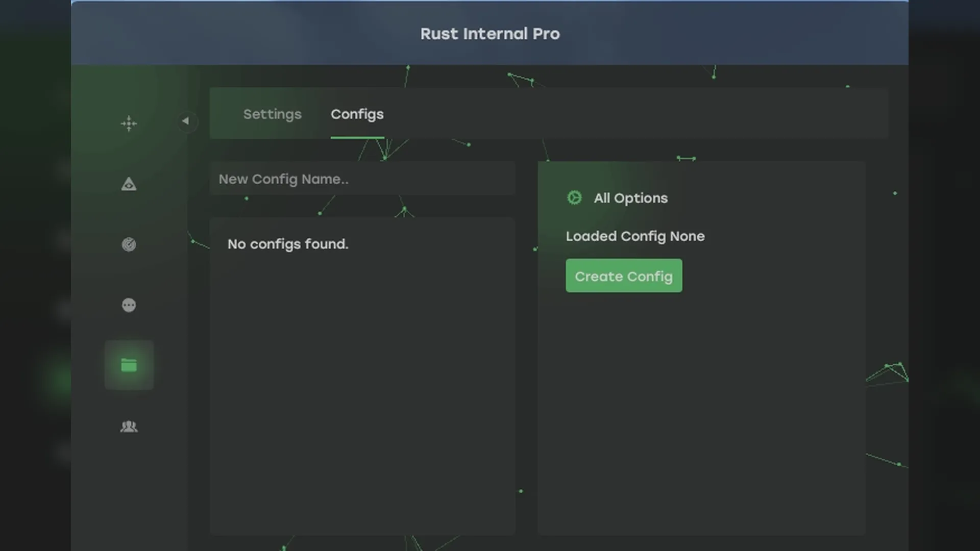Open the visuals eye-triangle sidebar section
980x551 pixels.
[x=129, y=184]
